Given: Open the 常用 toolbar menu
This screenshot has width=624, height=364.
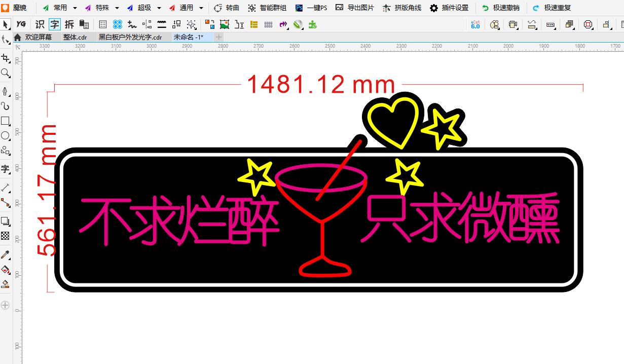Looking at the screenshot, I should click(x=55, y=8).
